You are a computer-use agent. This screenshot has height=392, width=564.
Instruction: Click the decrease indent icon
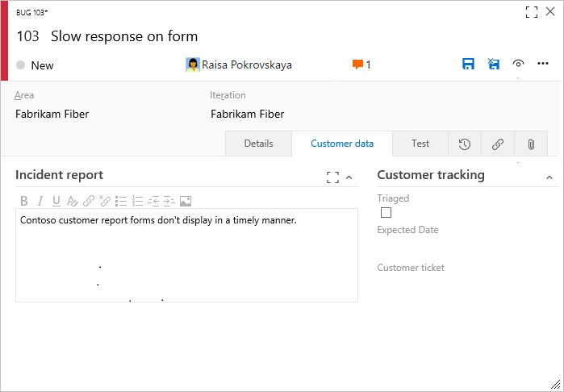[x=153, y=201]
